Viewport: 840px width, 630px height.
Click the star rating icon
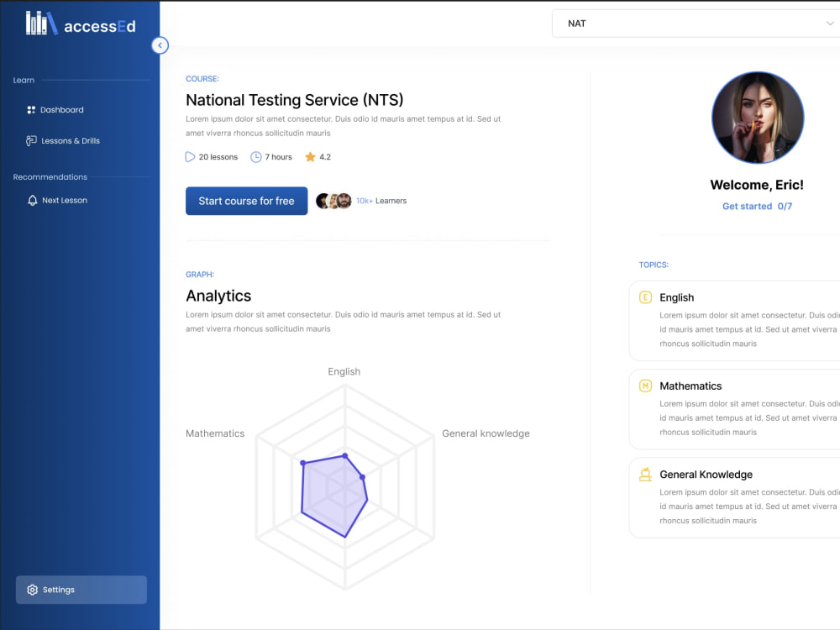coord(310,157)
